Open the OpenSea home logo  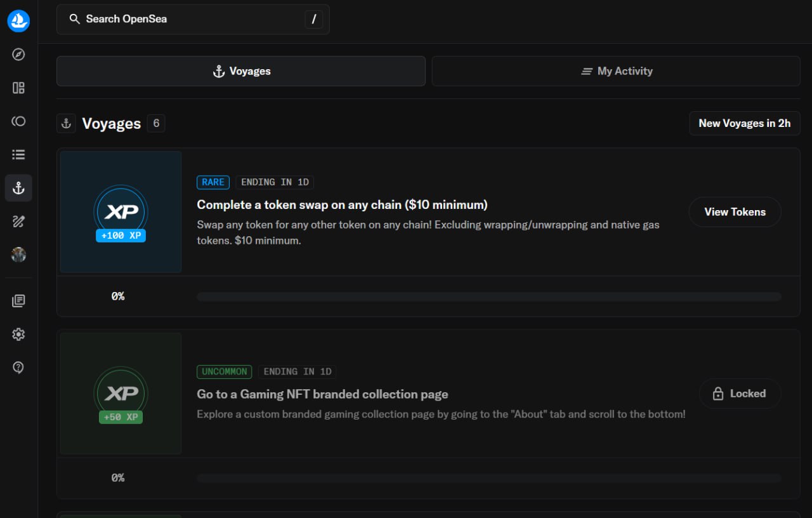pos(18,21)
